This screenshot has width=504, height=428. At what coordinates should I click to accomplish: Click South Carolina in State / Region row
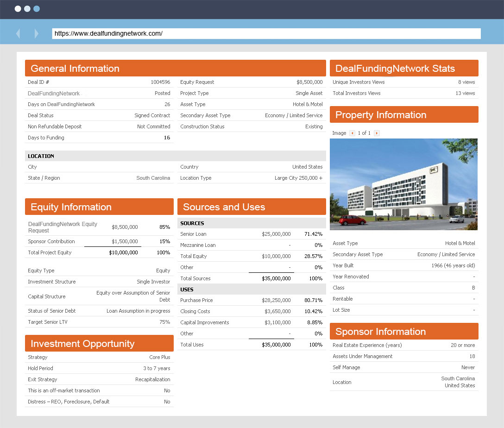pyautogui.click(x=153, y=178)
